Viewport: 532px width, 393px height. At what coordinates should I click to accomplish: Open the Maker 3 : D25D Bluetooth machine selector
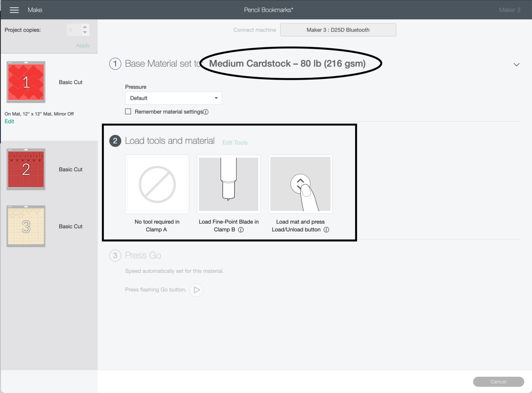click(x=338, y=30)
